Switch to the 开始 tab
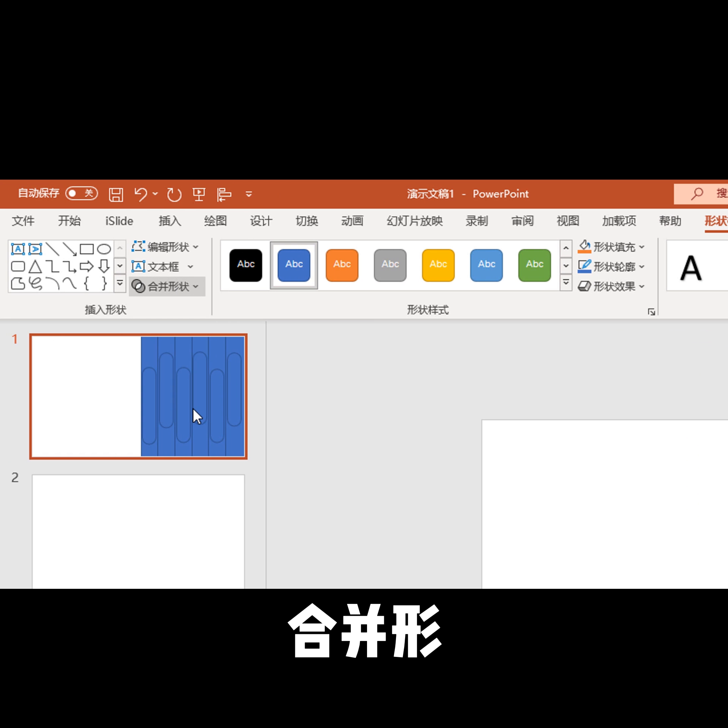The image size is (728, 728). tap(69, 221)
